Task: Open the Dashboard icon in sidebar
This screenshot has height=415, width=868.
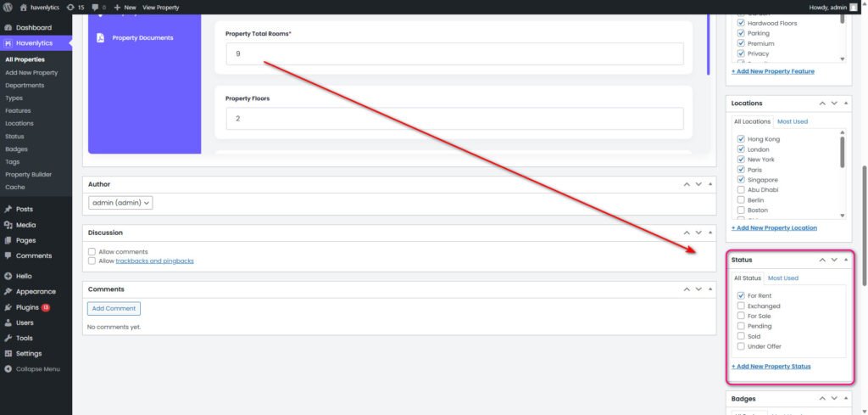Action: coord(8,27)
